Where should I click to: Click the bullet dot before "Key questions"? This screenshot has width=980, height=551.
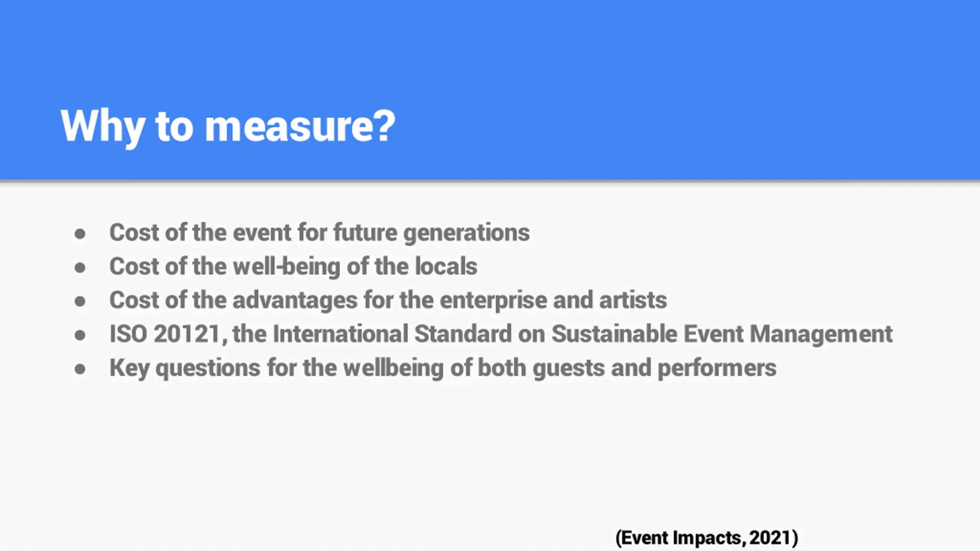click(80, 369)
